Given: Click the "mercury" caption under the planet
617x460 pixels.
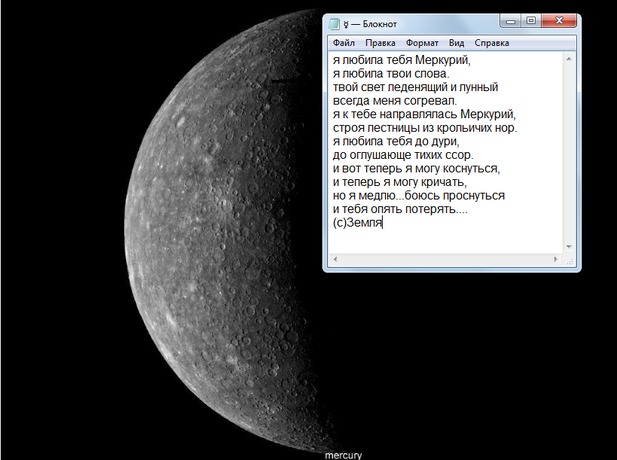Looking at the screenshot, I should tap(343, 455).
